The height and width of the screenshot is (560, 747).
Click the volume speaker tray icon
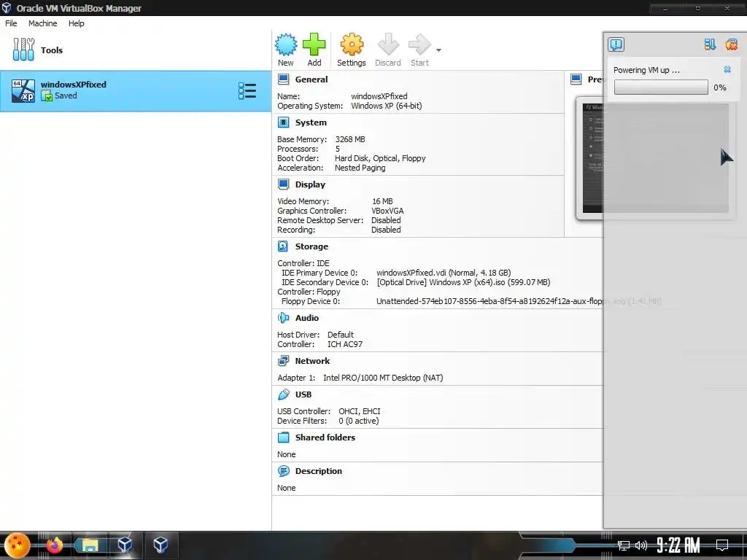click(640, 545)
